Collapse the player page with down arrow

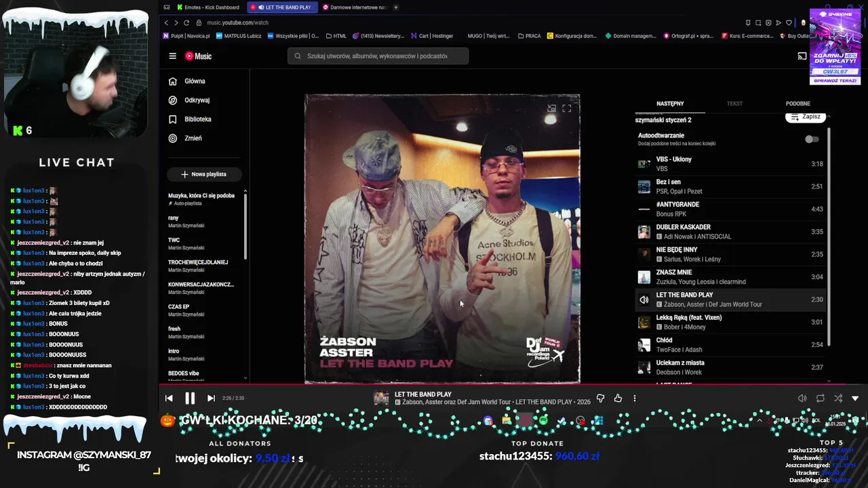pos(855,399)
